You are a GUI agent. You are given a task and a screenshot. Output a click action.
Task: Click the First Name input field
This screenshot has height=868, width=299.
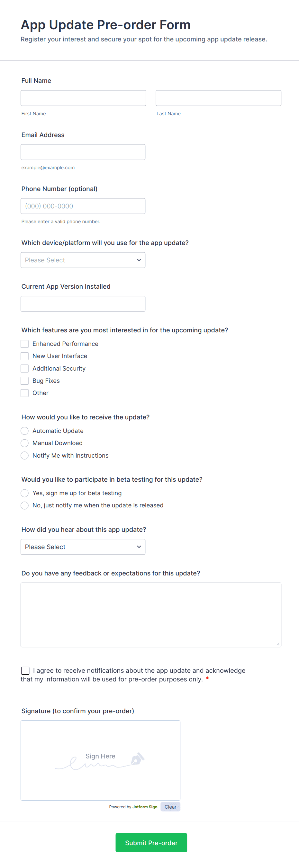click(x=83, y=98)
